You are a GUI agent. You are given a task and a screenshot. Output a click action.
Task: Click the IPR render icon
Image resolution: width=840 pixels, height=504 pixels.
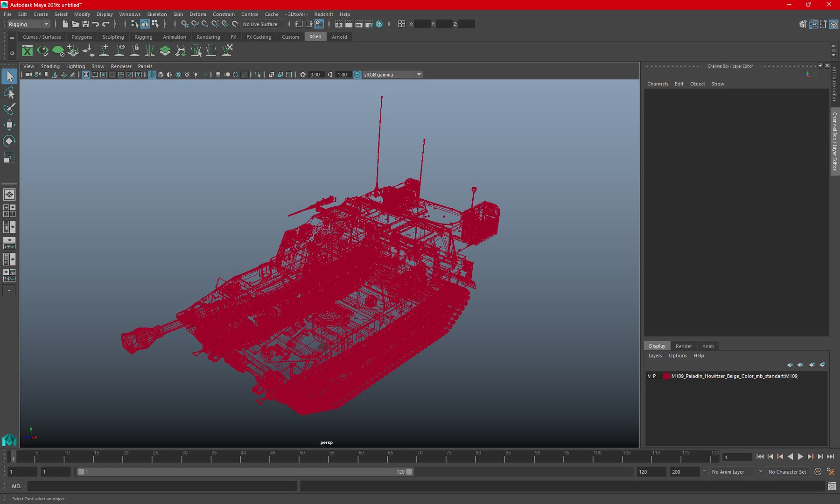click(x=359, y=24)
